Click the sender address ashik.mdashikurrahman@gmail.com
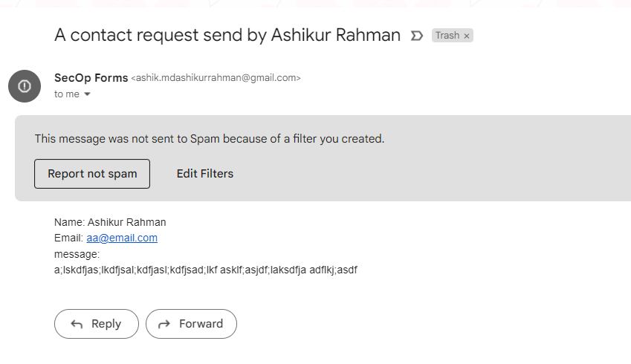The image size is (631, 364). (216, 77)
